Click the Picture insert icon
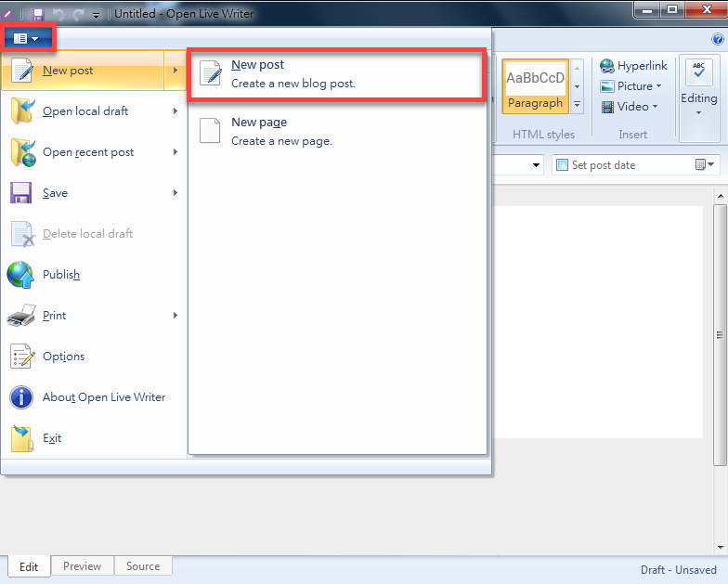This screenshot has height=584, width=728. (x=607, y=86)
